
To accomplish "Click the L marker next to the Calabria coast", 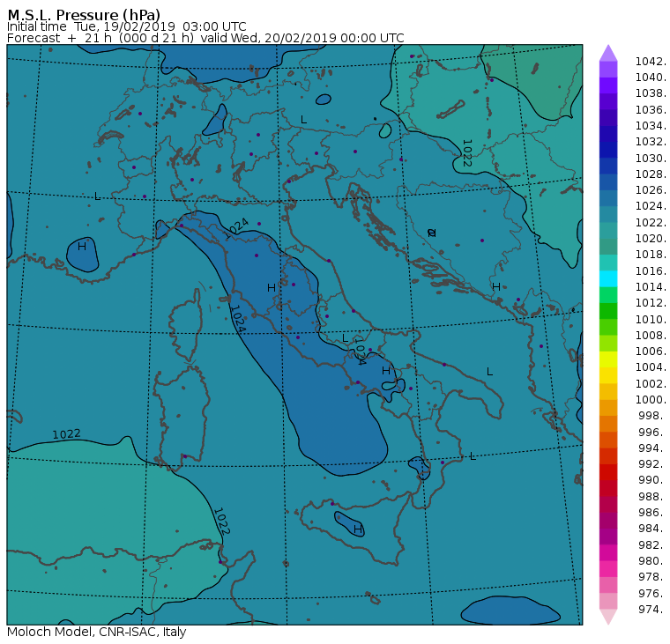I will point(473,456).
